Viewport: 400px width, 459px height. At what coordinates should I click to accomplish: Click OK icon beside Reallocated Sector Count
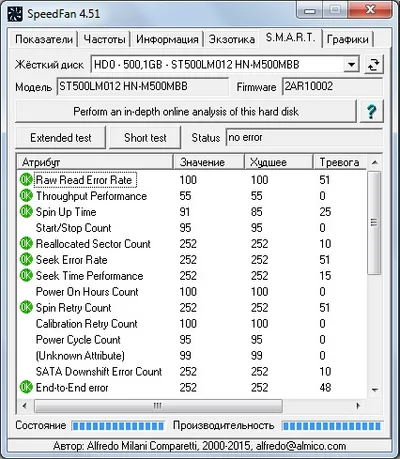coord(26,244)
